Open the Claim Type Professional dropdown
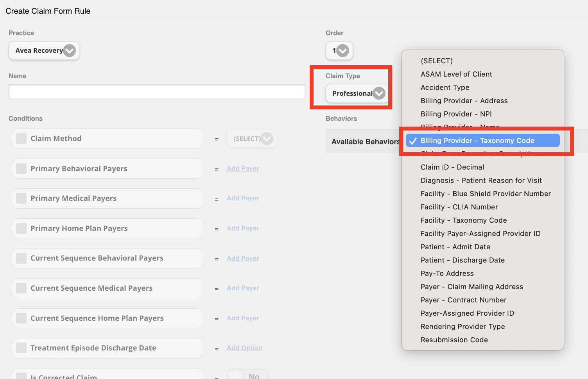The image size is (588, 379). pyautogui.click(x=357, y=93)
